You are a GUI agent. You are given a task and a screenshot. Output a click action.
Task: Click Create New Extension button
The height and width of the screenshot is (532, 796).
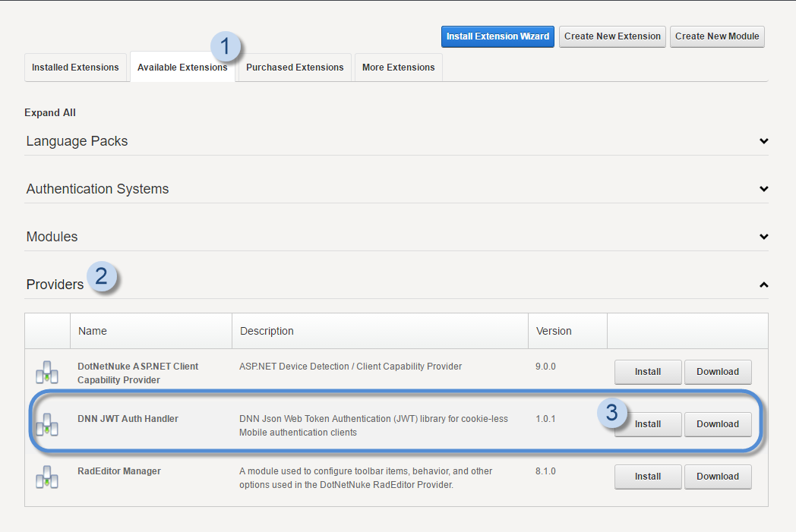click(612, 36)
